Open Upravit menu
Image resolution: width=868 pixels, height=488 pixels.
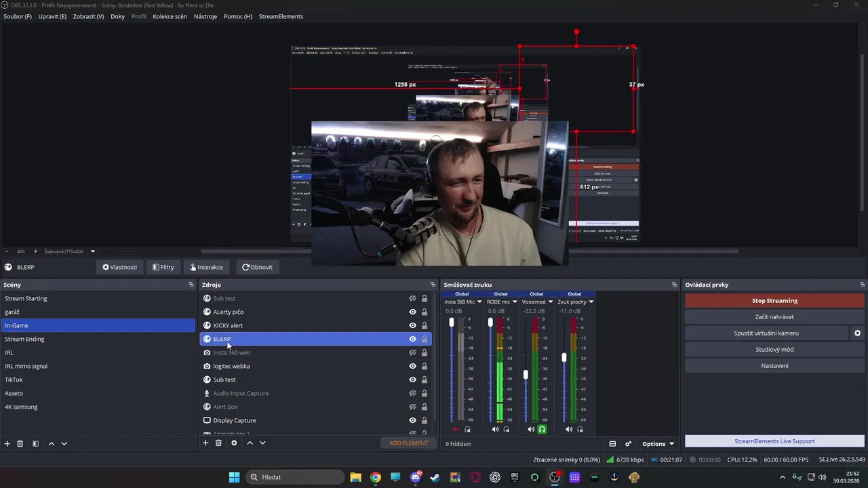coord(52,16)
